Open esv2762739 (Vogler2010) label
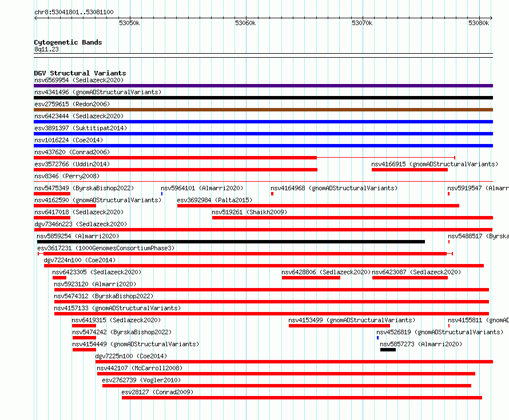509x420 pixels. coord(141,380)
